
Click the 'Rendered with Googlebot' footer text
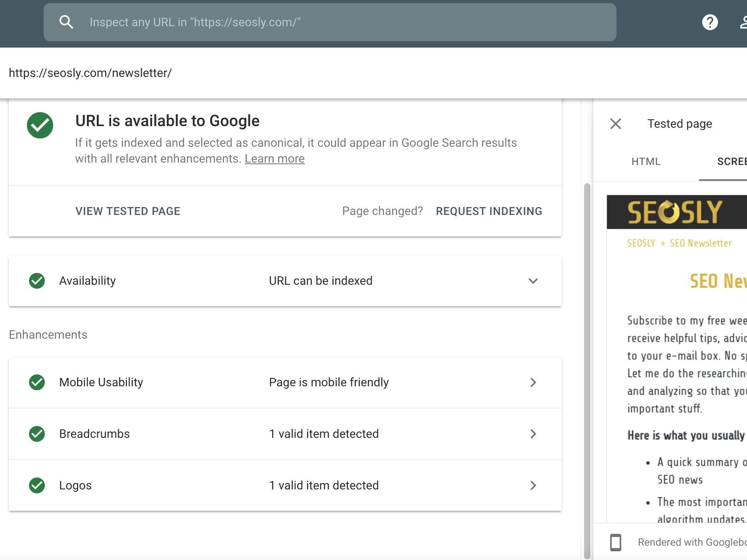[x=692, y=543]
